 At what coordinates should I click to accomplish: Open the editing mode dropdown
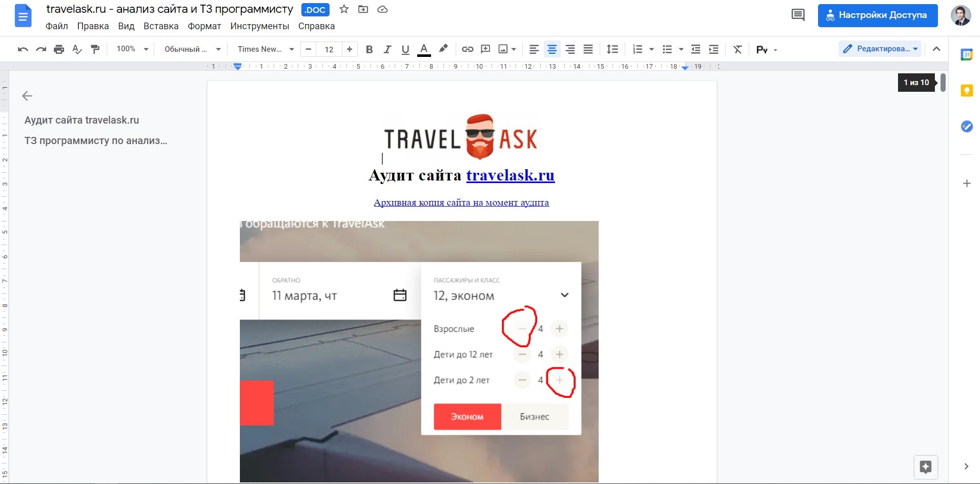tap(880, 48)
